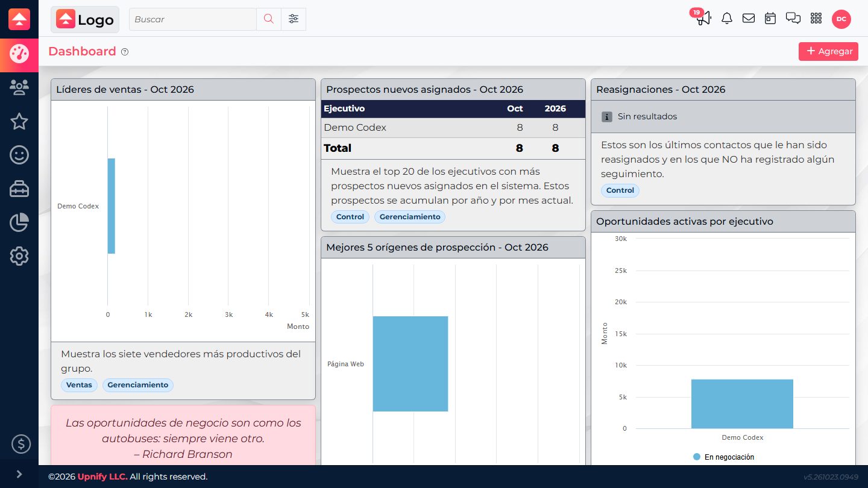Click the Demo Codex bar in Líderes de ventas

click(x=112, y=206)
